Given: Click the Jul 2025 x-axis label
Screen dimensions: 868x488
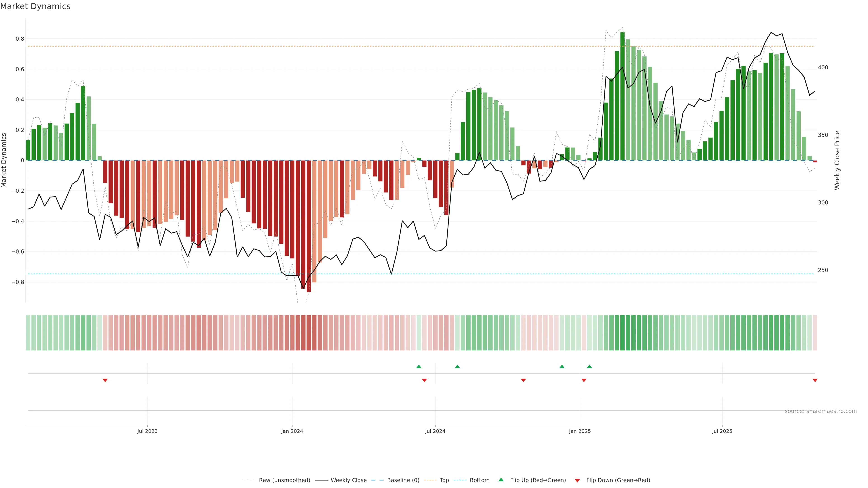Looking at the screenshot, I should point(722,431).
